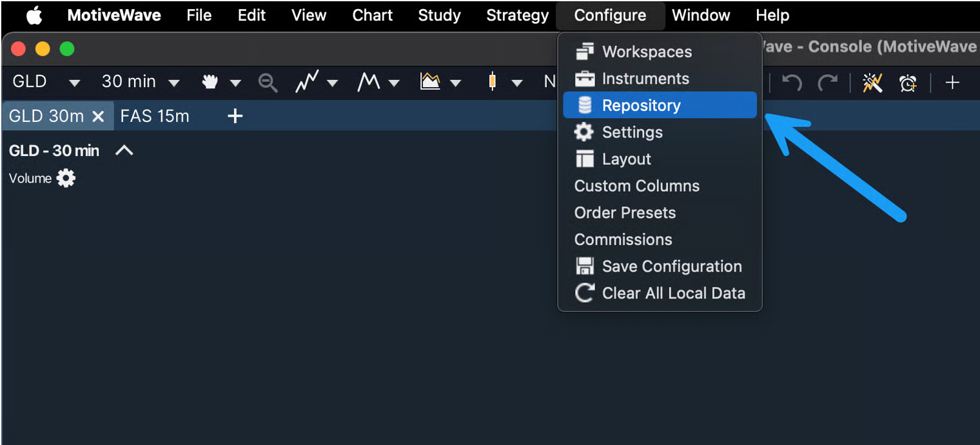This screenshot has height=445, width=980.
Task: Collapse the GLD - 30 min chevron
Action: pyautogui.click(x=124, y=150)
